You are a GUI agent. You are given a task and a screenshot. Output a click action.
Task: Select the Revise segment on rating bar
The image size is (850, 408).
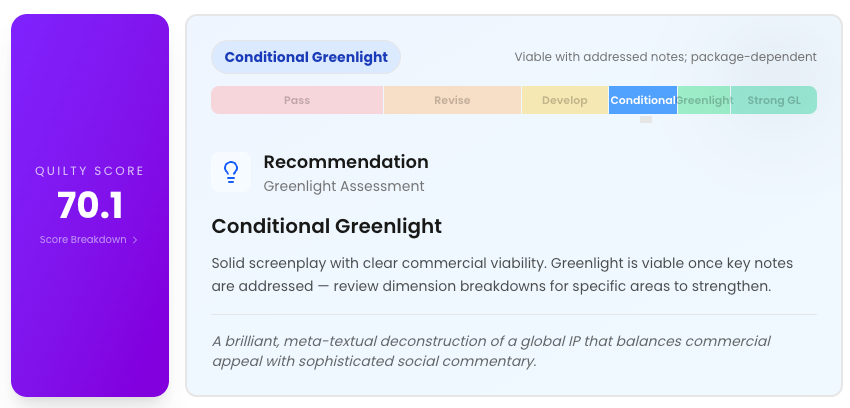point(452,100)
